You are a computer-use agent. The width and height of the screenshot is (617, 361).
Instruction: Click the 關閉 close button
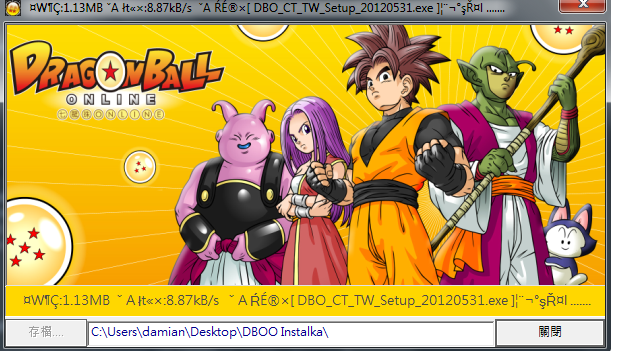[550, 332]
